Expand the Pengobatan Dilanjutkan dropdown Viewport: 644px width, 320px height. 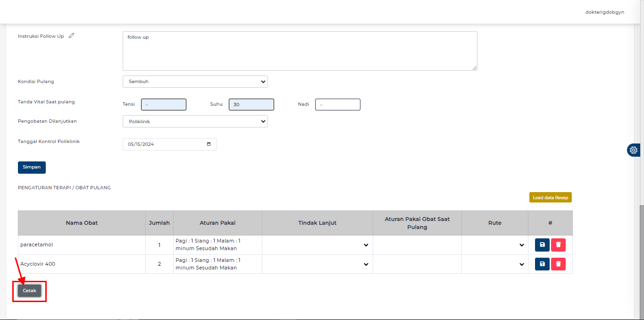195,121
